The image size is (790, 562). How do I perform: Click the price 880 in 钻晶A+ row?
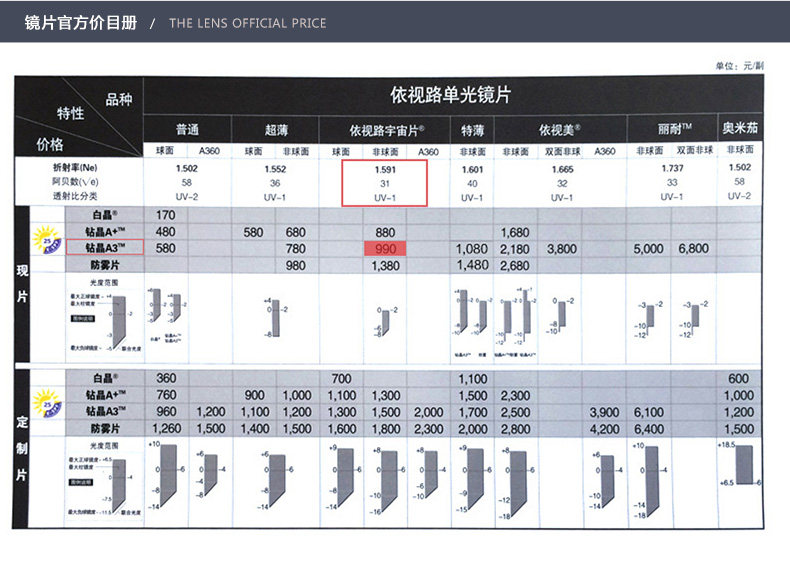[x=385, y=233]
